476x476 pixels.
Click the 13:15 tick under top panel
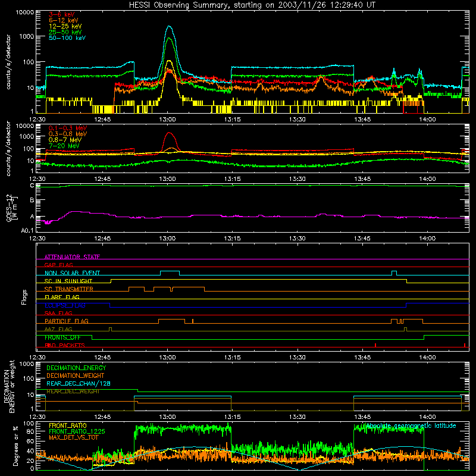232,120
